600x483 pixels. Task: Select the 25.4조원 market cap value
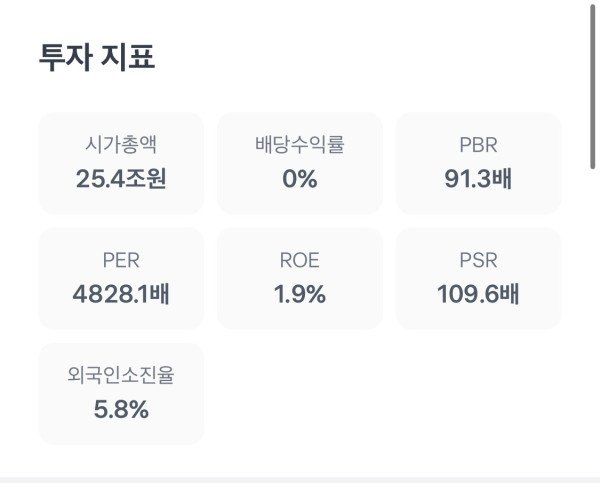pyautogui.click(x=121, y=179)
